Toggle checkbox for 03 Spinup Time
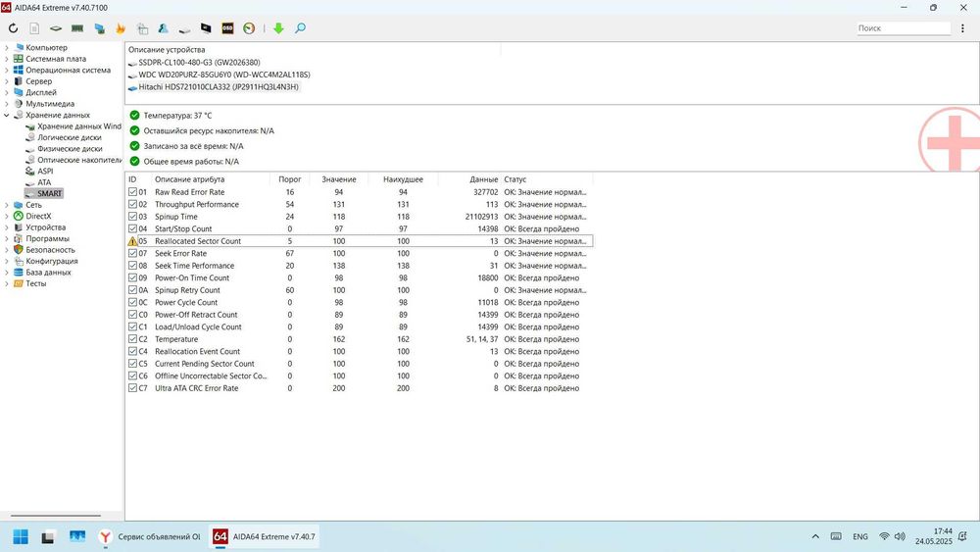The width and height of the screenshot is (980, 552). click(132, 217)
